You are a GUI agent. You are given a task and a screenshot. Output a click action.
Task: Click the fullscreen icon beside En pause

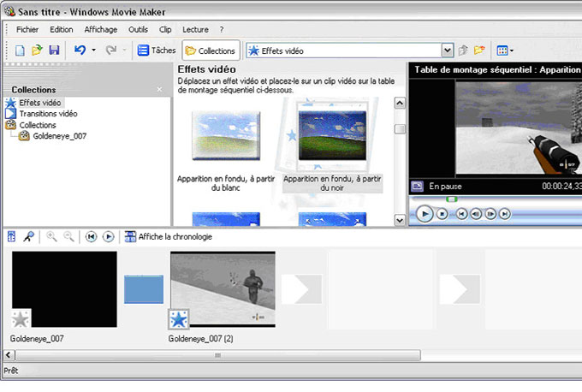coord(417,186)
